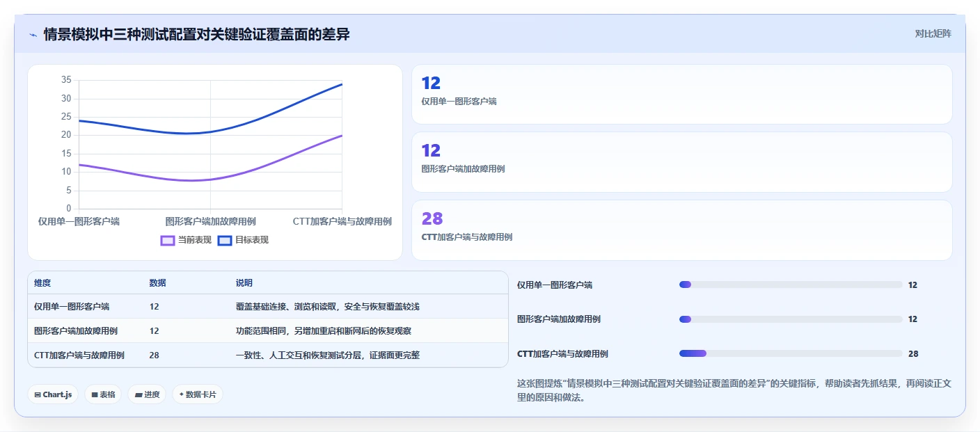Viewport: 980px width, 432px height.
Task: Click the 图形客户端加故障用例 progress bar
Action: pyautogui.click(x=791, y=319)
